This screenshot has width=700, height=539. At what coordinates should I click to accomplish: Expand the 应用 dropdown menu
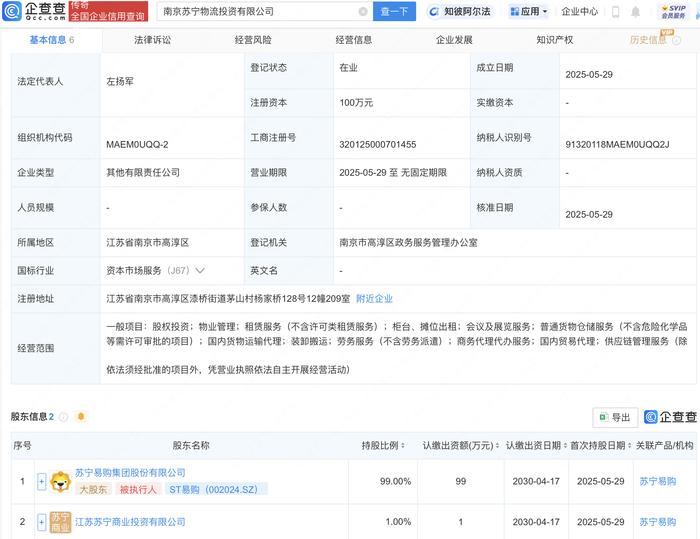529,12
